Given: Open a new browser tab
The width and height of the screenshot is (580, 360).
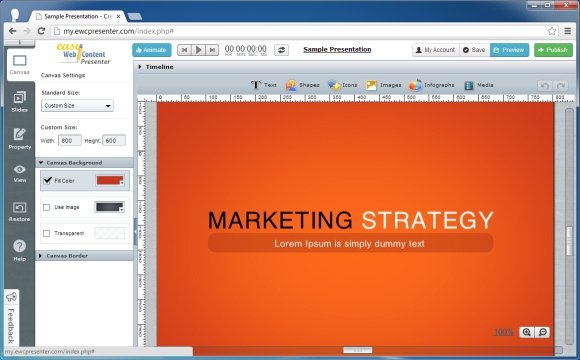Looking at the screenshot, I should (x=134, y=16).
